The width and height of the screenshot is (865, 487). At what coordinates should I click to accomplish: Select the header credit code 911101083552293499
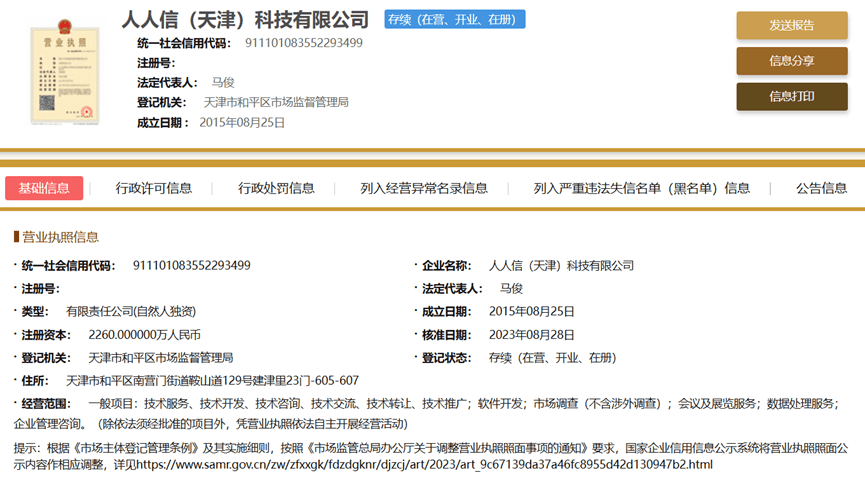[x=303, y=43]
